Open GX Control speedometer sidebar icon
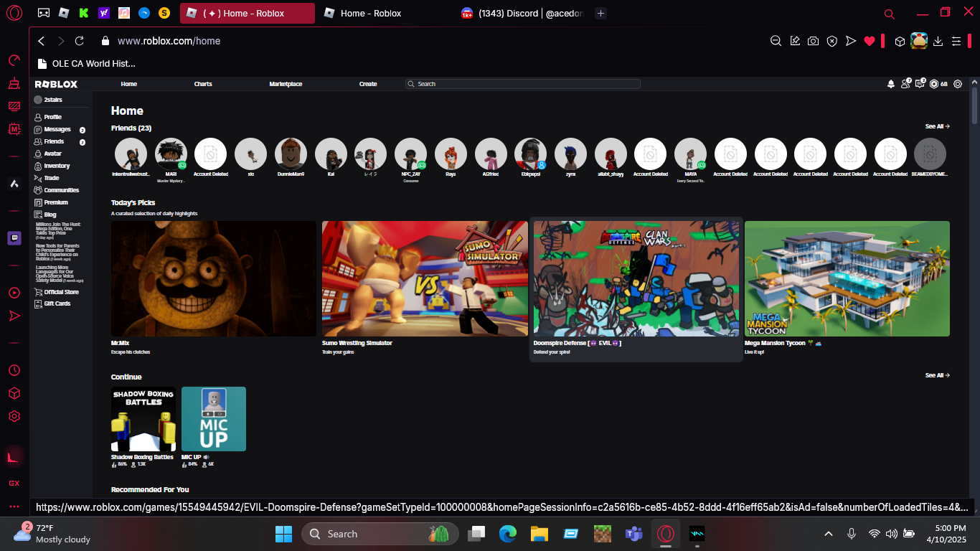Image resolution: width=980 pixels, height=551 pixels. click(14, 60)
